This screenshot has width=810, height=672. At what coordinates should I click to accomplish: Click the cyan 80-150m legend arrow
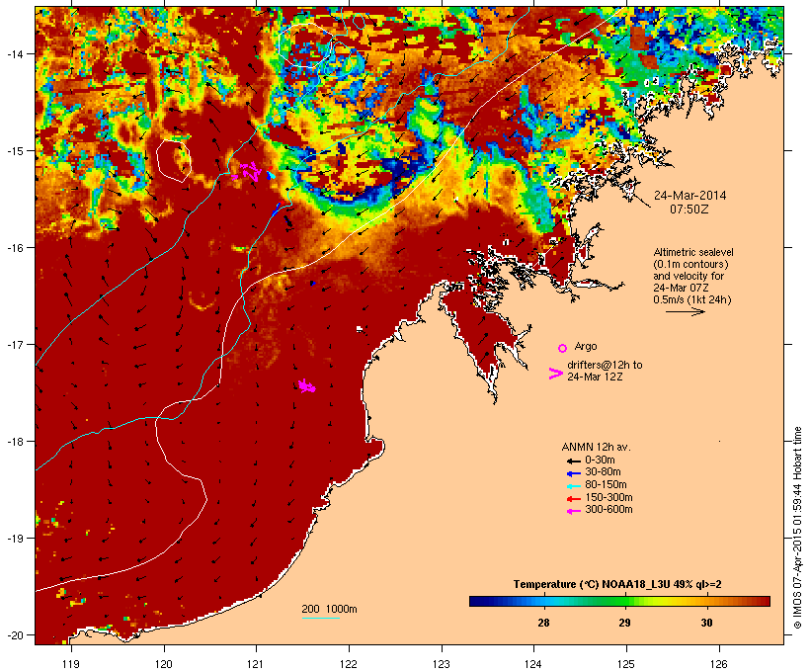pos(573,486)
